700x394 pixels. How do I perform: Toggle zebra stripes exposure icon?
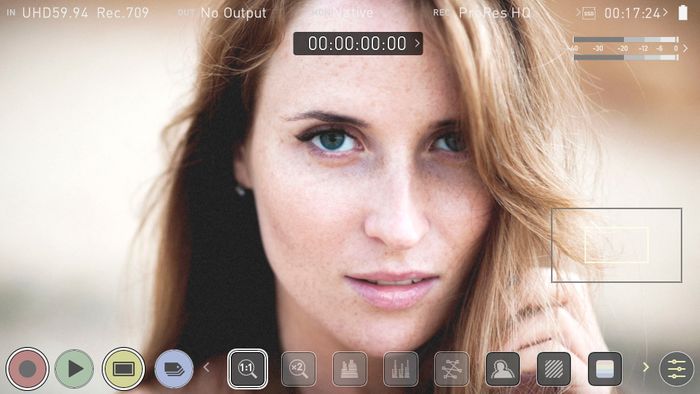[554, 369]
